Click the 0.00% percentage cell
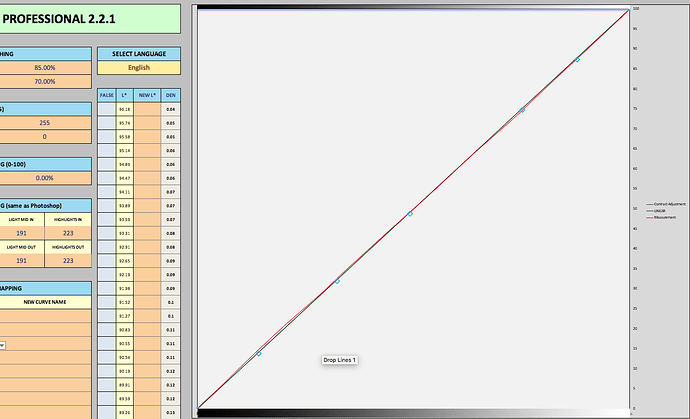This screenshot has height=419, width=690. click(44, 178)
